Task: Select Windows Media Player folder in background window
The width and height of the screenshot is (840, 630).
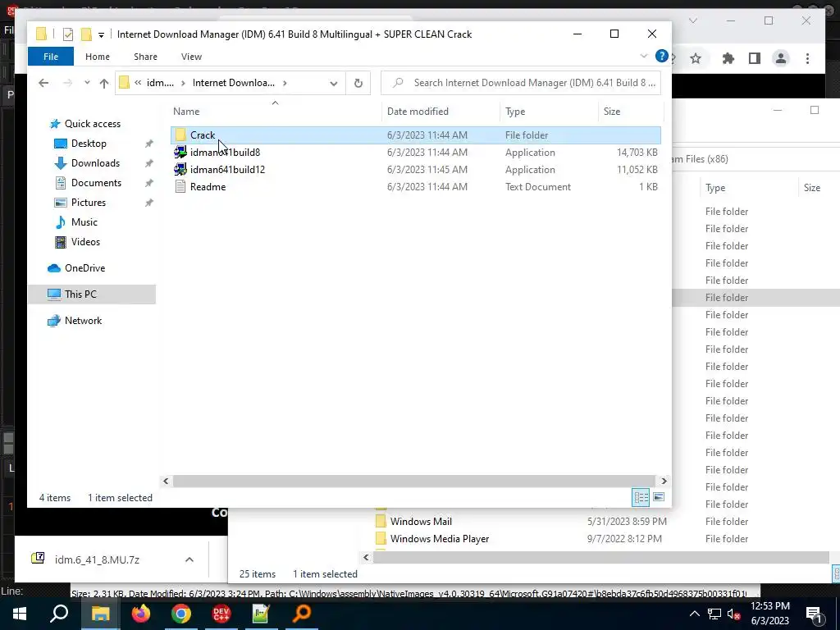Action: coord(440,539)
